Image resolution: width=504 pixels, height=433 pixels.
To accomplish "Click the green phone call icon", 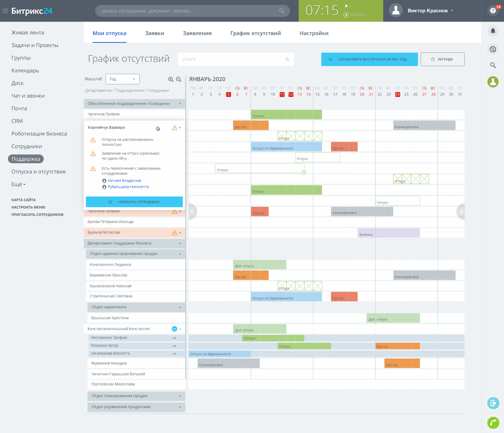I will 493,423.
